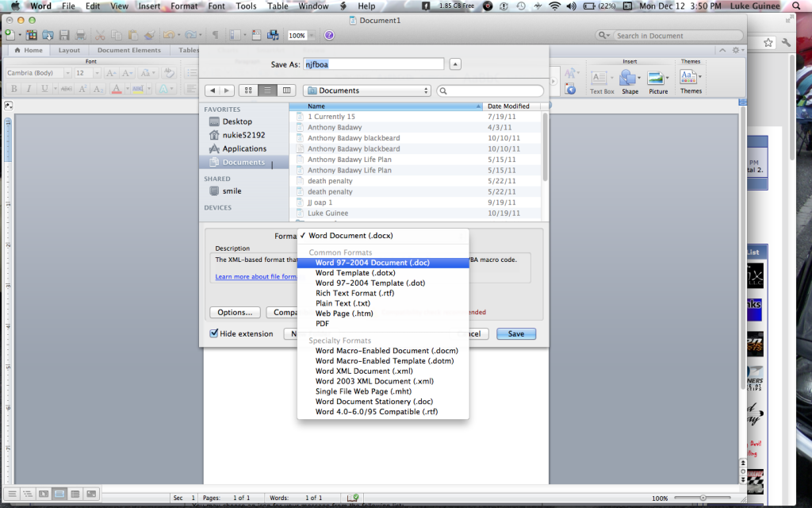The height and width of the screenshot is (508, 812).
Task: Click the Spotlight magnifier in menu bar
Action: 797,6
